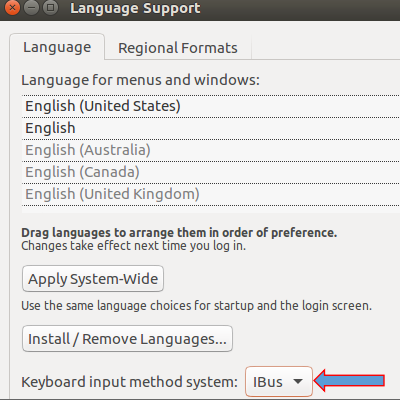Switch to the Language tab
The height and width of the screenshot is (400, 400).
pos(57,47)
